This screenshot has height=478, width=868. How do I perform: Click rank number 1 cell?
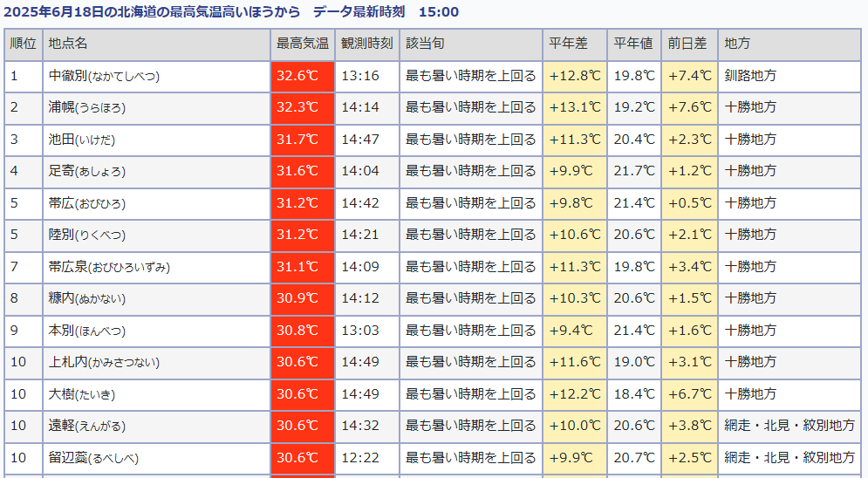tap(24, 76)
